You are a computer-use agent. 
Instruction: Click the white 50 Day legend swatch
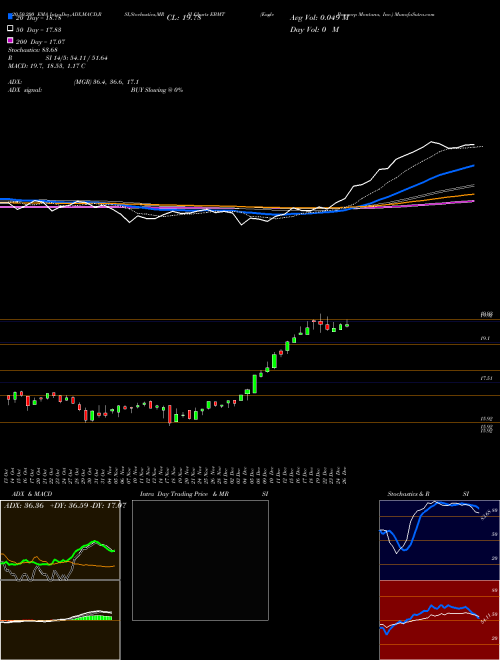tap(11, 29)
